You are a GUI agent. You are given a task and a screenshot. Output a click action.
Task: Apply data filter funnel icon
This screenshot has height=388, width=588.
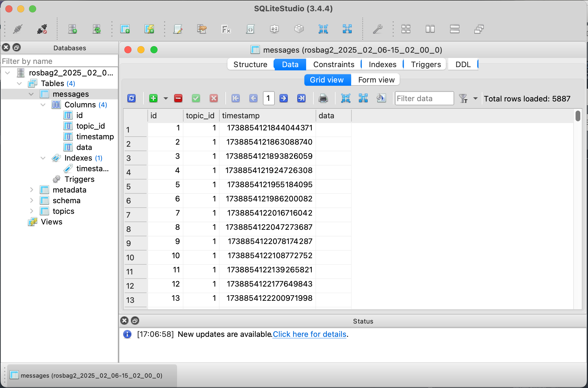point(463,98)
